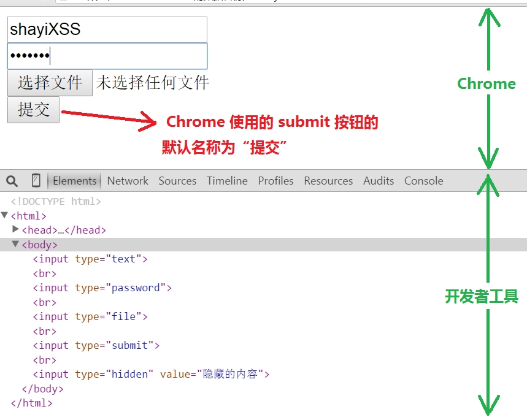Collapse the <body> node triangle
This screenshot has width=527, height=420.
pyautogui.click(x=15, y=244)
